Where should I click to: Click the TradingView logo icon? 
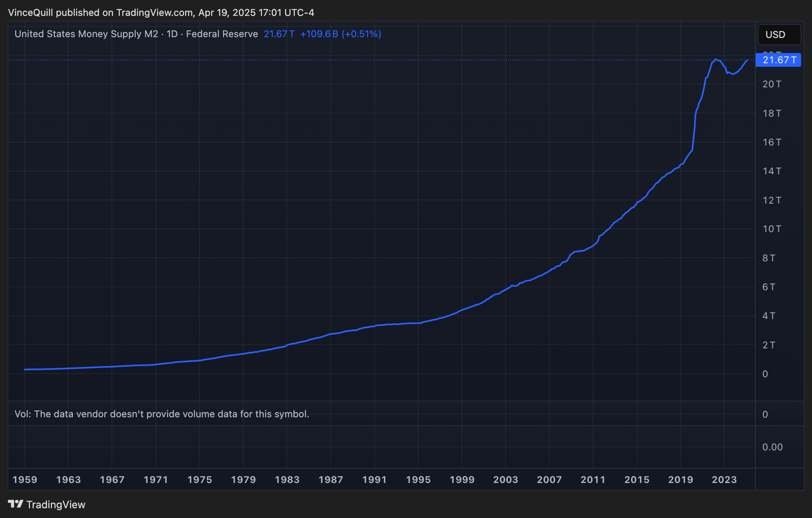tap(16, 504)
